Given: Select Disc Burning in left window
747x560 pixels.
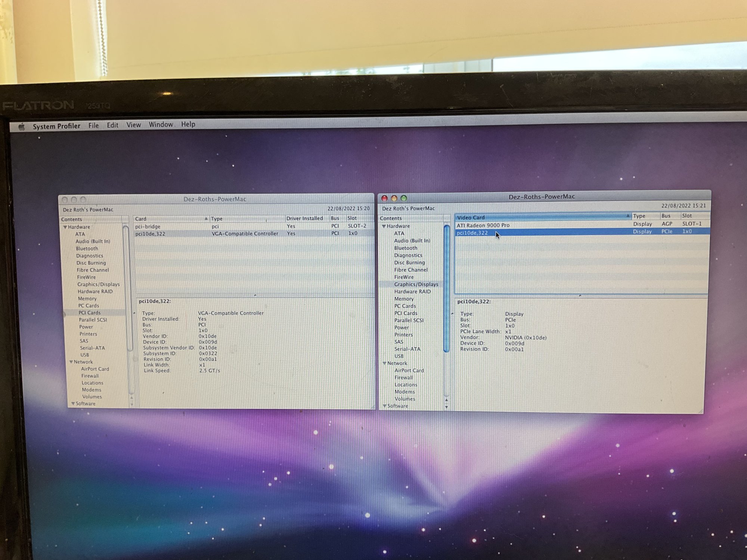Looking at the screenshot, I should [91, 263].
